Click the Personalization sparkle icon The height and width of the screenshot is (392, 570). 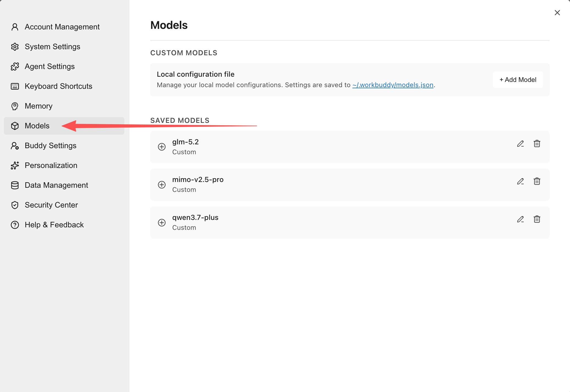click(x=15, y=165)
